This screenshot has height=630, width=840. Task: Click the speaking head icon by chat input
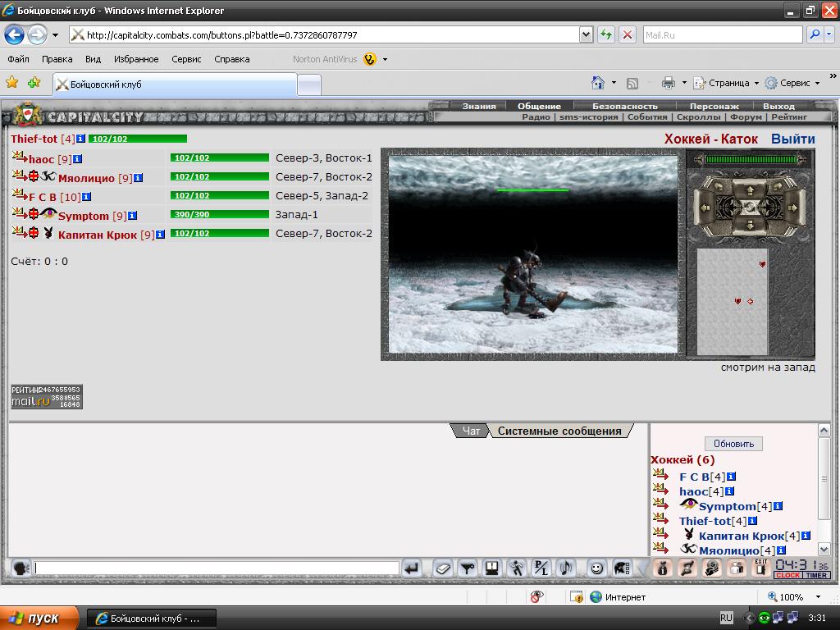[21, 568]
